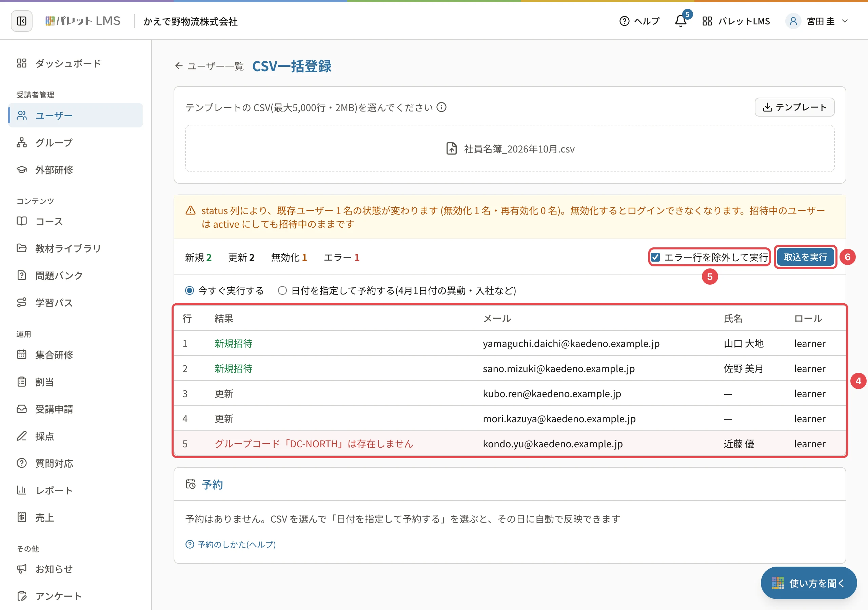Viewport: 868px width, 610px height.
Task: Select the 今すぐ実行する radio button
Action: (190, 290)
